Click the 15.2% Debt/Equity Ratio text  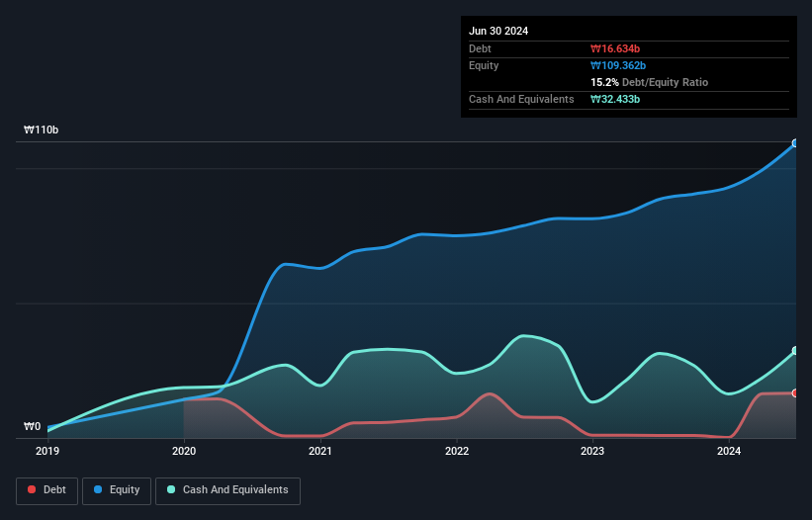click(650, 82)
